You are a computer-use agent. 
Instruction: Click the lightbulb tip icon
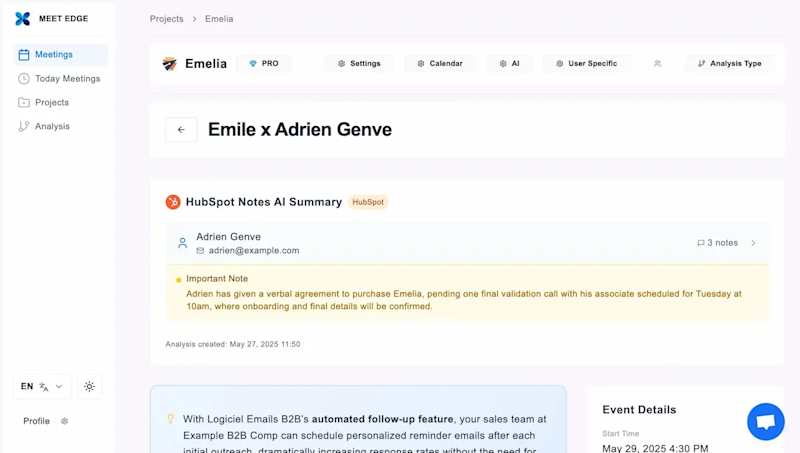[170, 419]
